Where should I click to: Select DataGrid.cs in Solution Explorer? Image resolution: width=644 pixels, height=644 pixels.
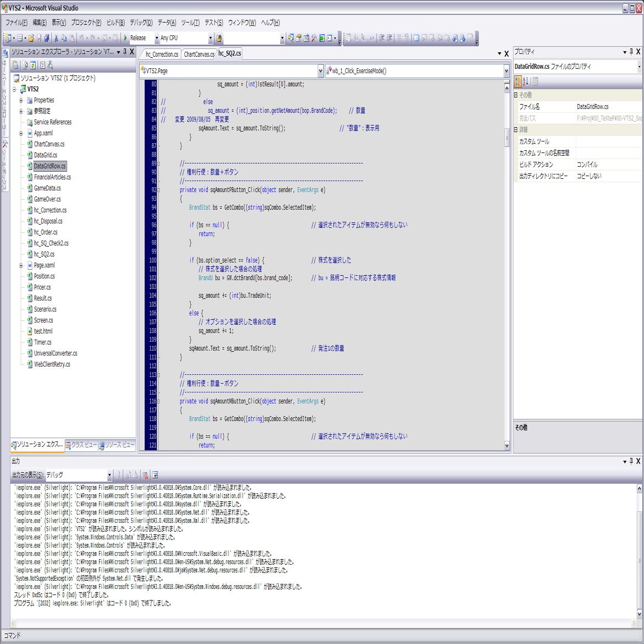pyautogui.click(x=45, y=155)
